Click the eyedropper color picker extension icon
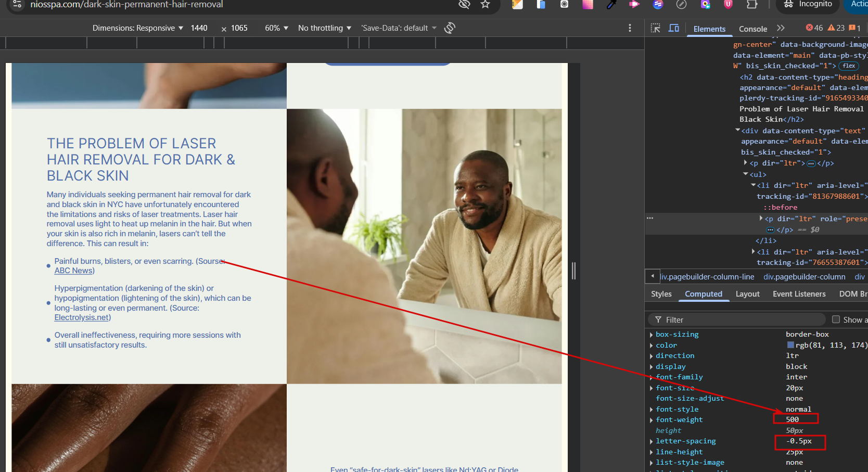The width and height of the screenshot is (868, 472). (611, 5)
